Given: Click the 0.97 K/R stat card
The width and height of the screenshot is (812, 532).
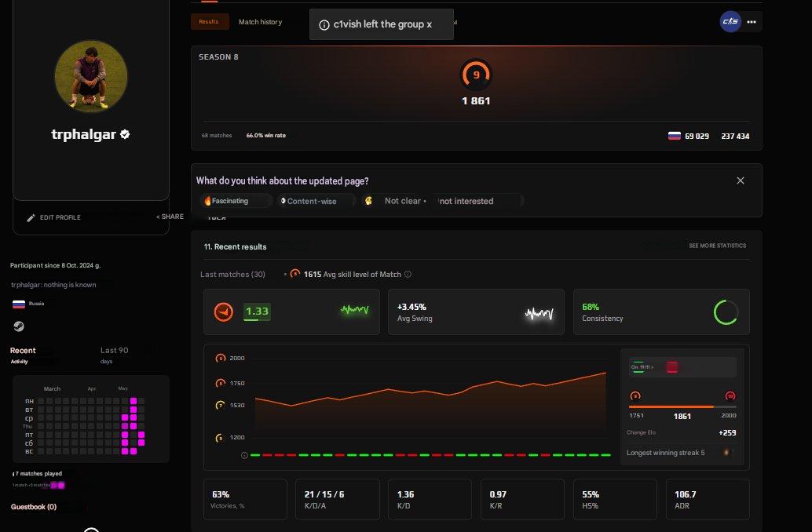Looking at the screenshot, I should click(522, 499).
